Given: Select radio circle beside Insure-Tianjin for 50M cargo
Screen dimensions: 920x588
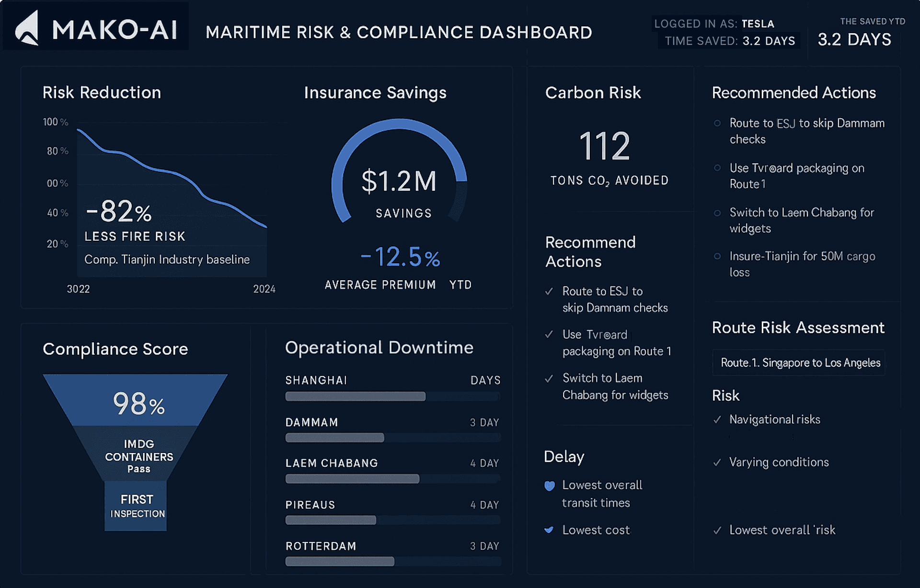Looking at the screenshot, I should [x=717, y=257].
